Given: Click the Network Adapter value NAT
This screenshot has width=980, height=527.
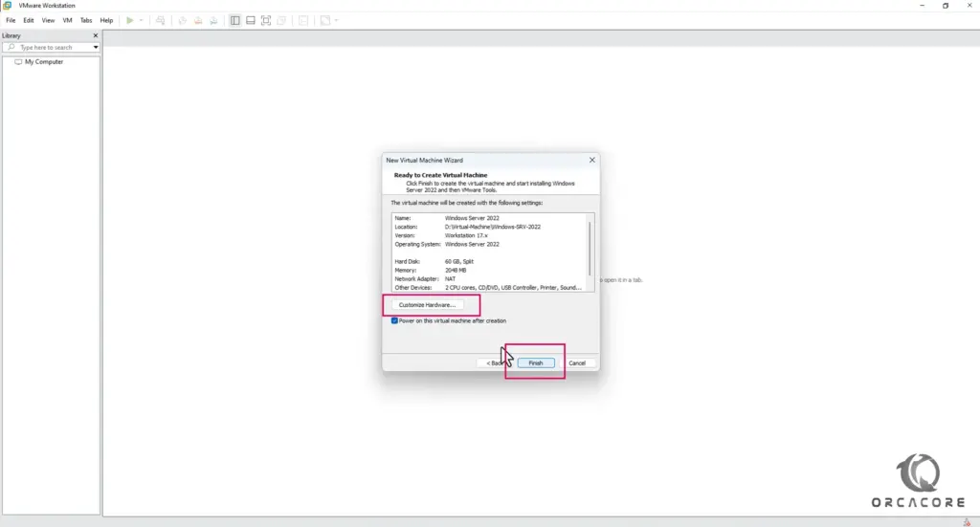Looking at the screenshot, I should point(450,279).
